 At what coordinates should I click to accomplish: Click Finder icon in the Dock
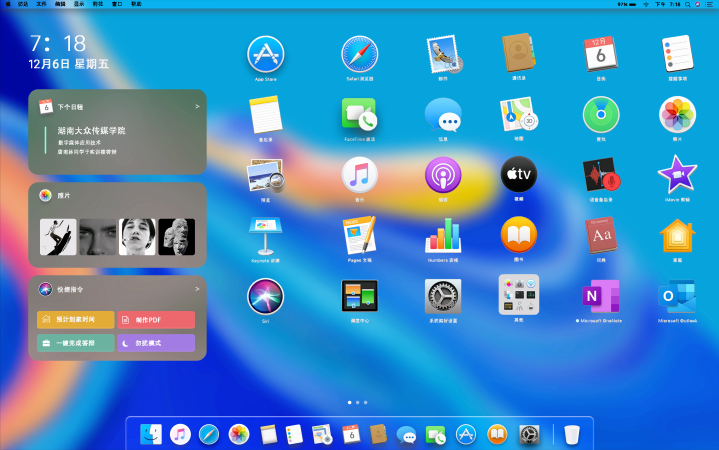(x=151, y=434)
